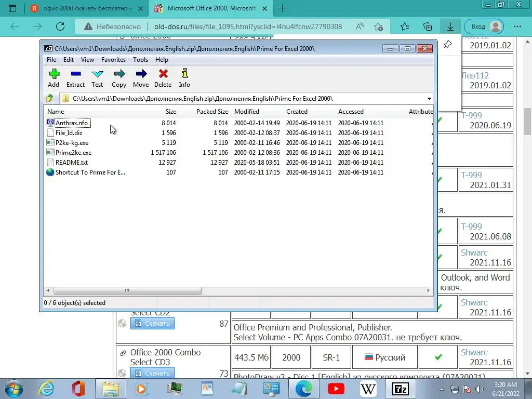
Task: Show hidden tray icons arrow
Action: click(442, 389)
